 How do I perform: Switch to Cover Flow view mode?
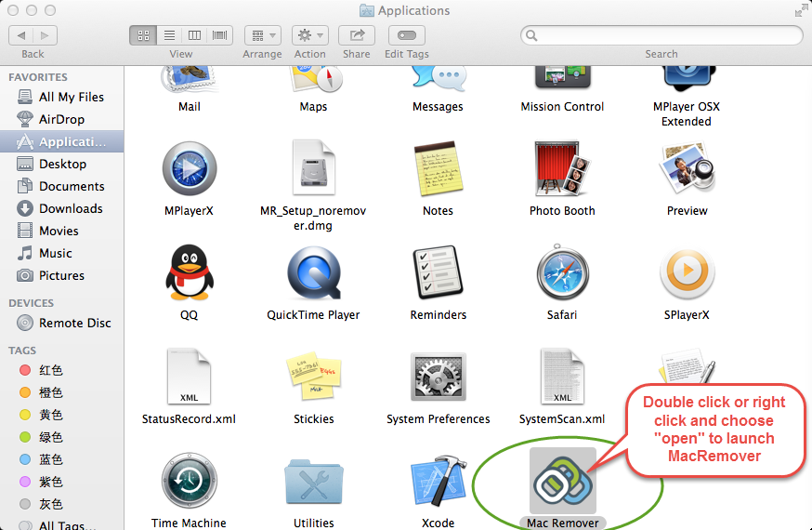[220, 35]
